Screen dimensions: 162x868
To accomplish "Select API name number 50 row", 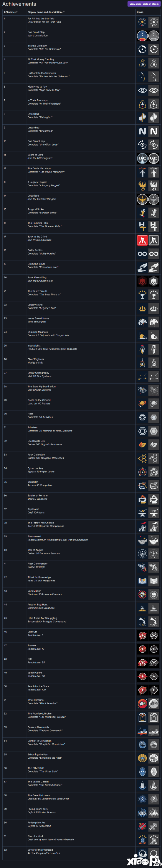I will (x=81, y=690).
